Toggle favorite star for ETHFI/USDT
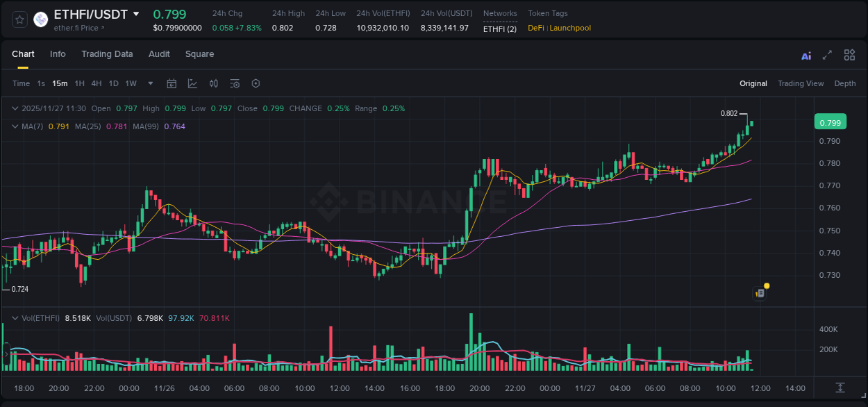 click(19, 19)
